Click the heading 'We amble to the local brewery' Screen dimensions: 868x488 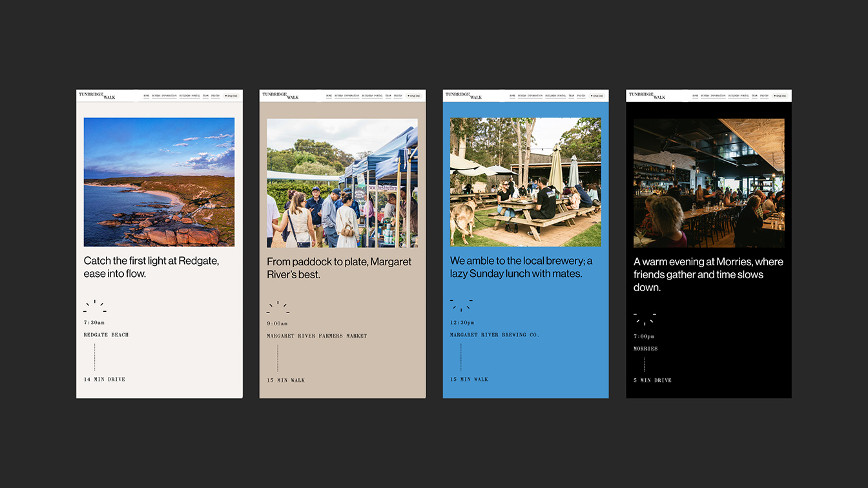[x=521, y=267]
